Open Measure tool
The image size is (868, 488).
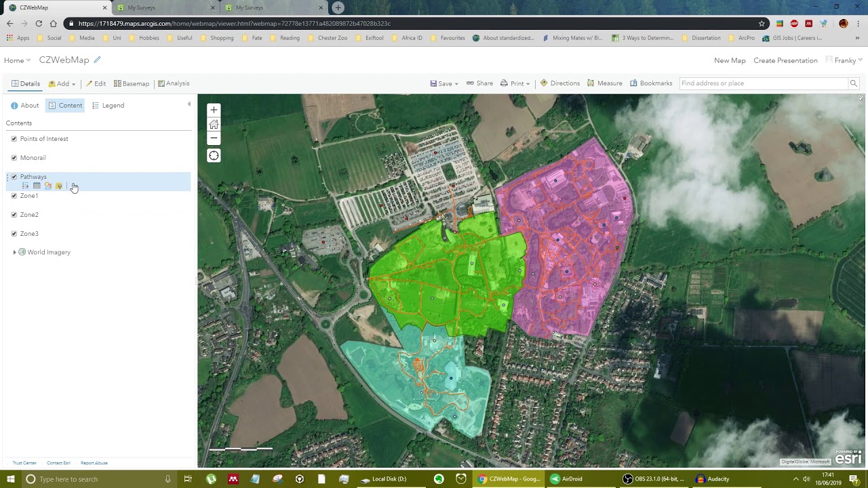point(604,83)
